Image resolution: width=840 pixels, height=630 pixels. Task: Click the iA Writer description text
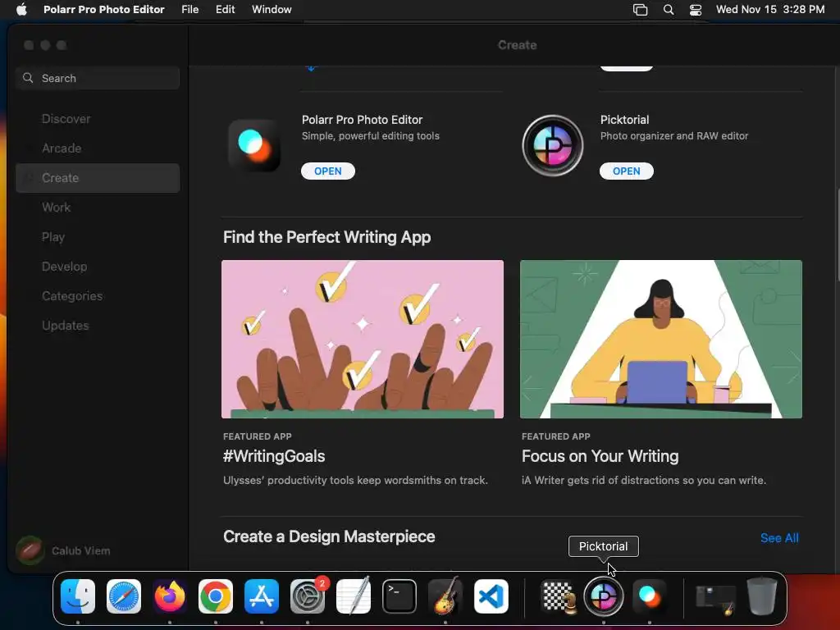[x=644, y=480]
